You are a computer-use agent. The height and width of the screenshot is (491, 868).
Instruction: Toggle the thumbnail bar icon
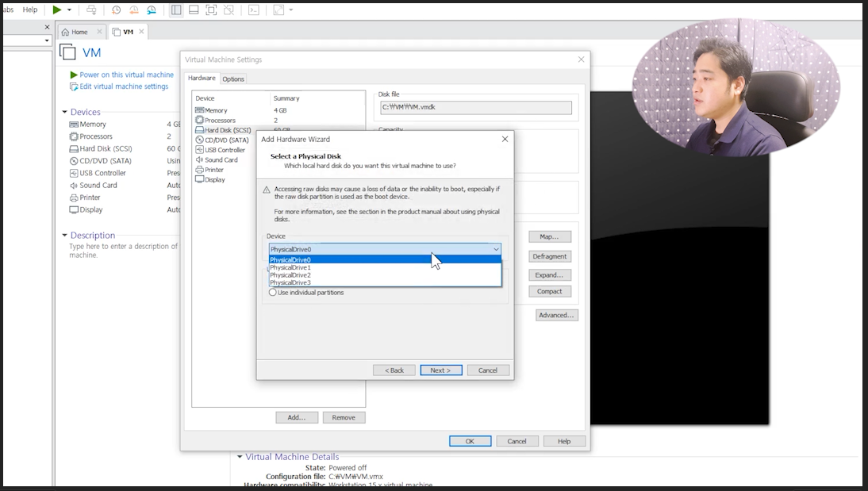pyautogui.click(x=194, y=10)
